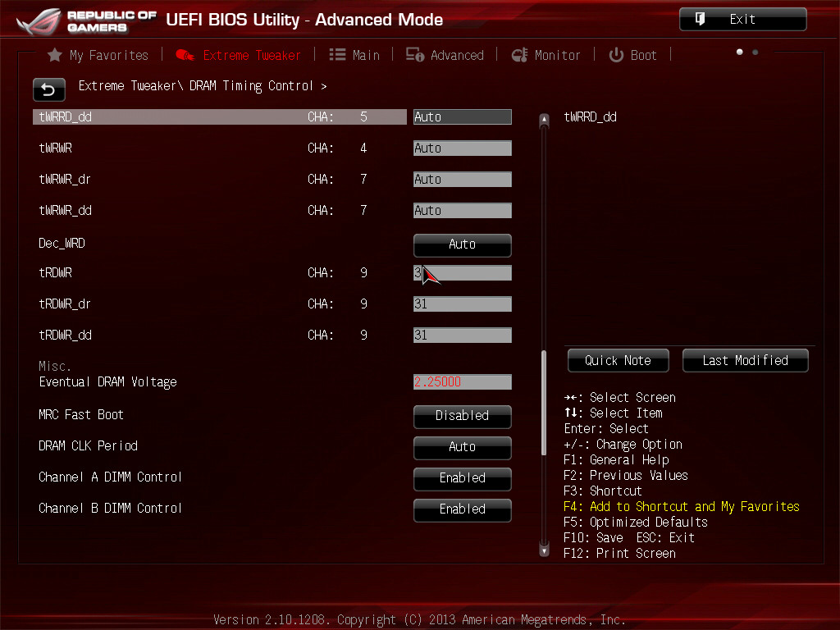Select the MRC Fast Boot label
Image resolution: width=840 pixels, height=630 pixels.
tap(81, 414)
